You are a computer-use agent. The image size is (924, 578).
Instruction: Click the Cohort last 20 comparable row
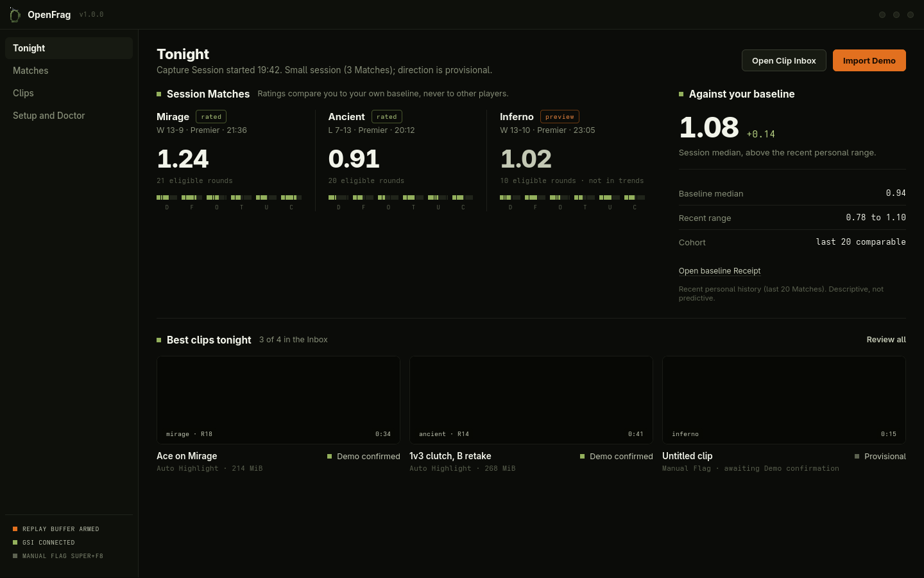792,242
